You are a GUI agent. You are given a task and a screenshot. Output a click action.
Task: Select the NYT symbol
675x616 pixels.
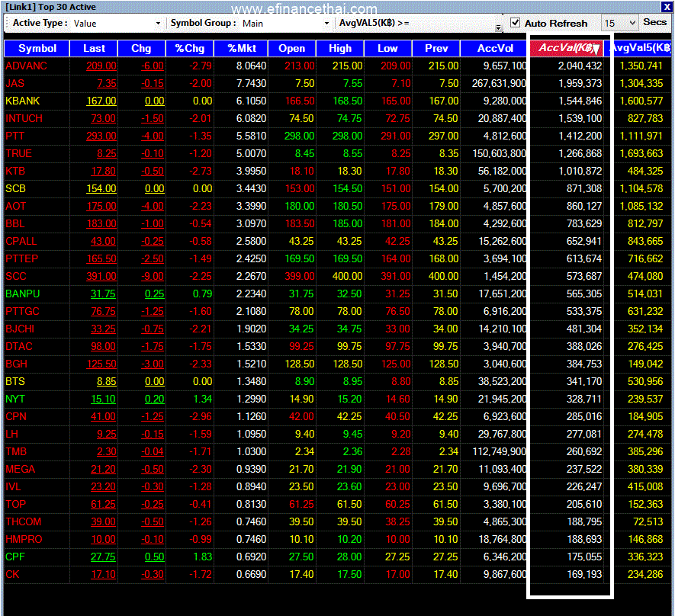[x=15, y=399]
